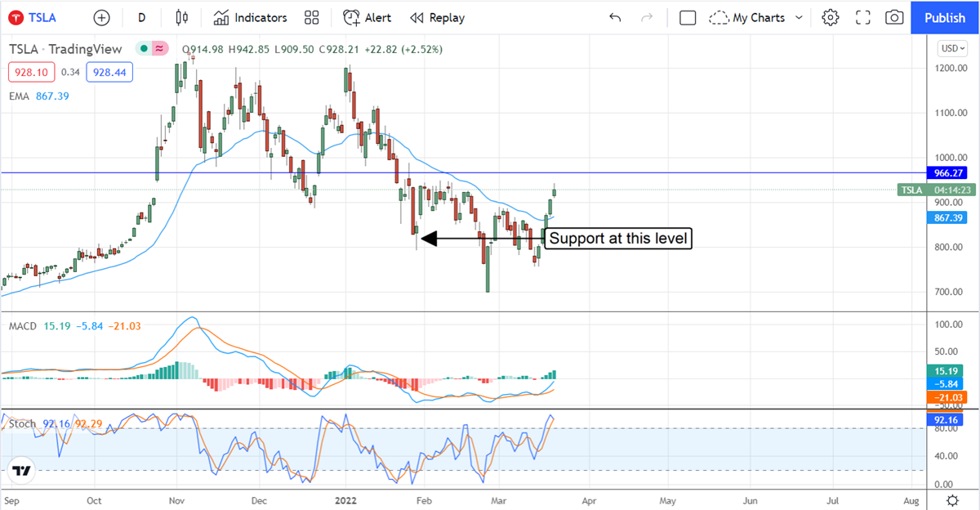This screenshot has width=980, height=510.
Task: Click the -5.84 MACD line axis label
Action: click(944, 384)
